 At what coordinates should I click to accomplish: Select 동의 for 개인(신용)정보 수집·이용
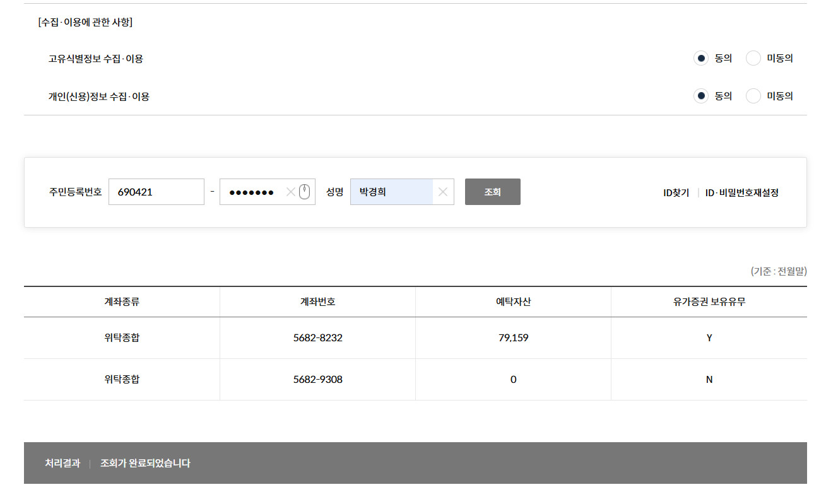701,97
